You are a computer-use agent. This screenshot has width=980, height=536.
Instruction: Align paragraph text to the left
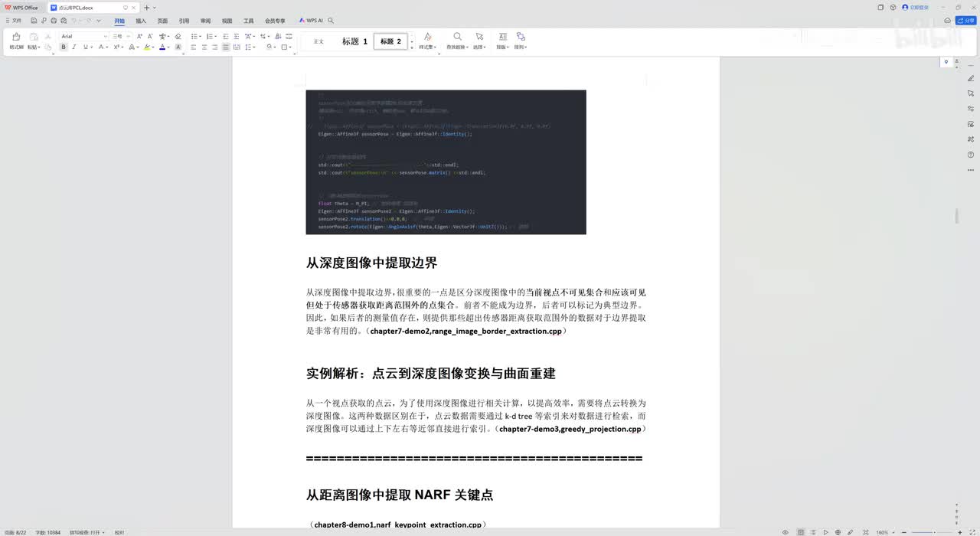193,47
